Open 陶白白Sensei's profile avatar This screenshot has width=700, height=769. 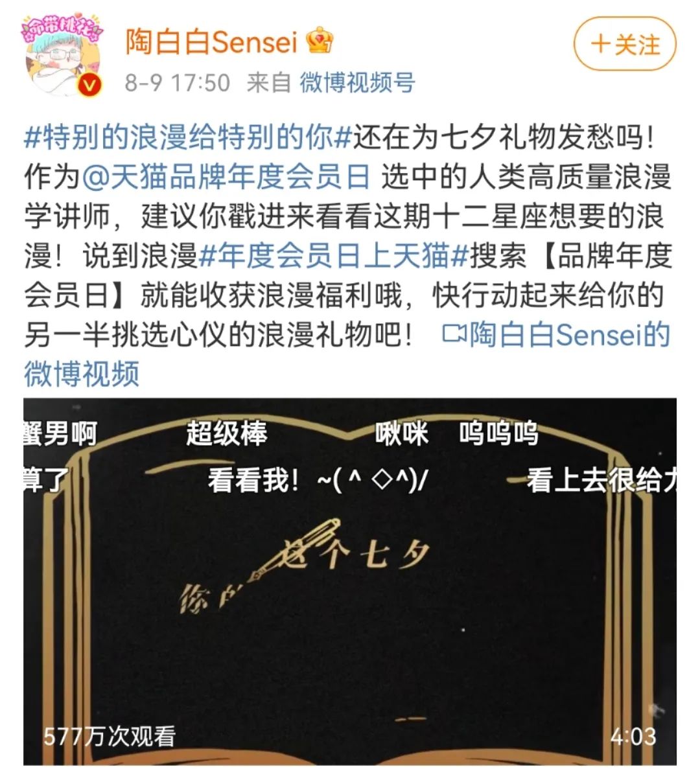62,54
